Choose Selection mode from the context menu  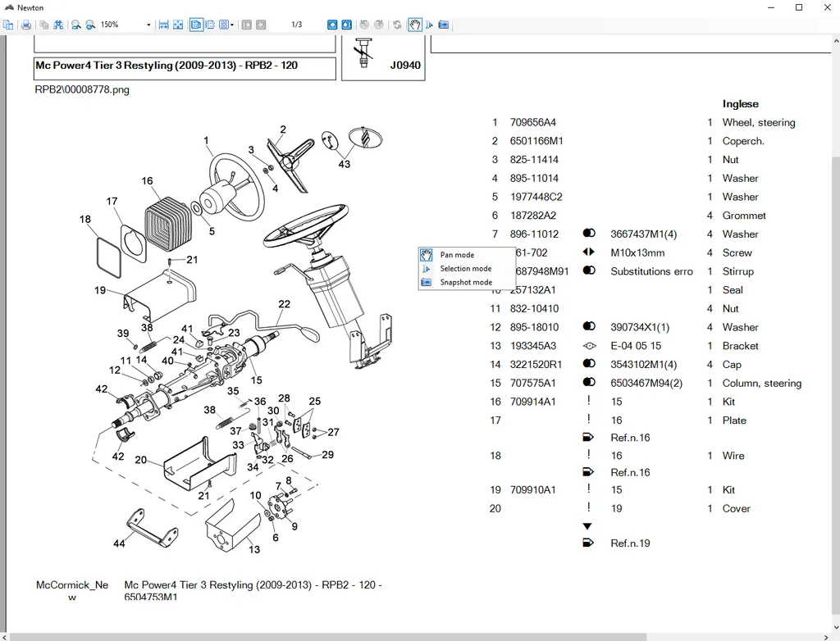click(465, 268)
